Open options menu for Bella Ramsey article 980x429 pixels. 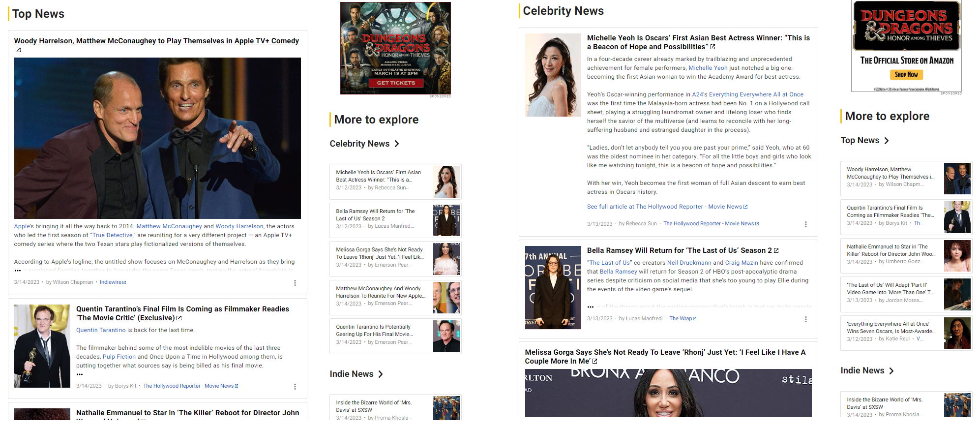(x=805, y=319)
